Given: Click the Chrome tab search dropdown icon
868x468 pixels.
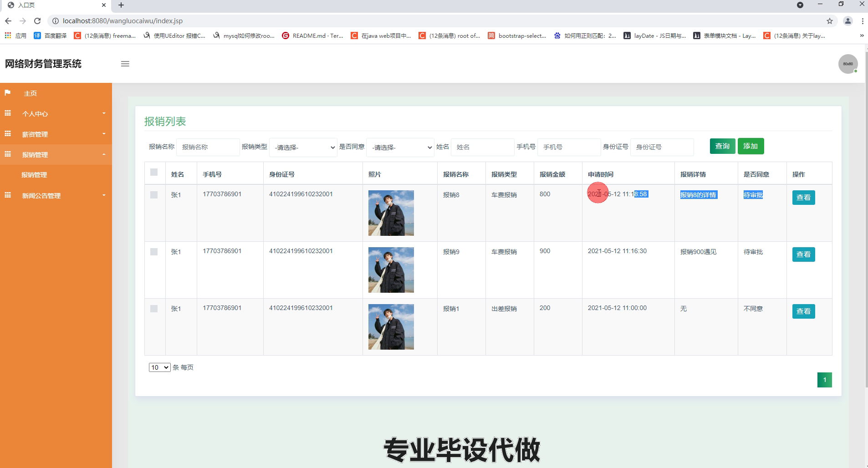Looking at the screenshot, I should [x=800, y=5].
